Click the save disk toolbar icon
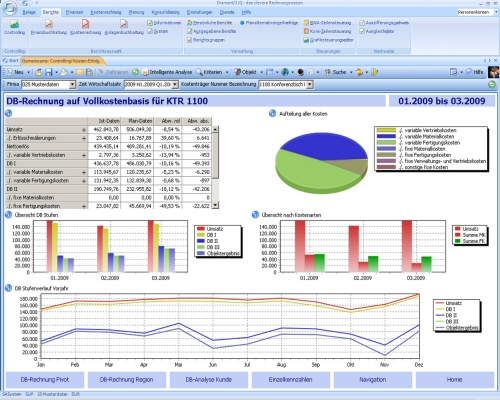The height and width of the screenshot is (400, 500). tap(49, 72)
